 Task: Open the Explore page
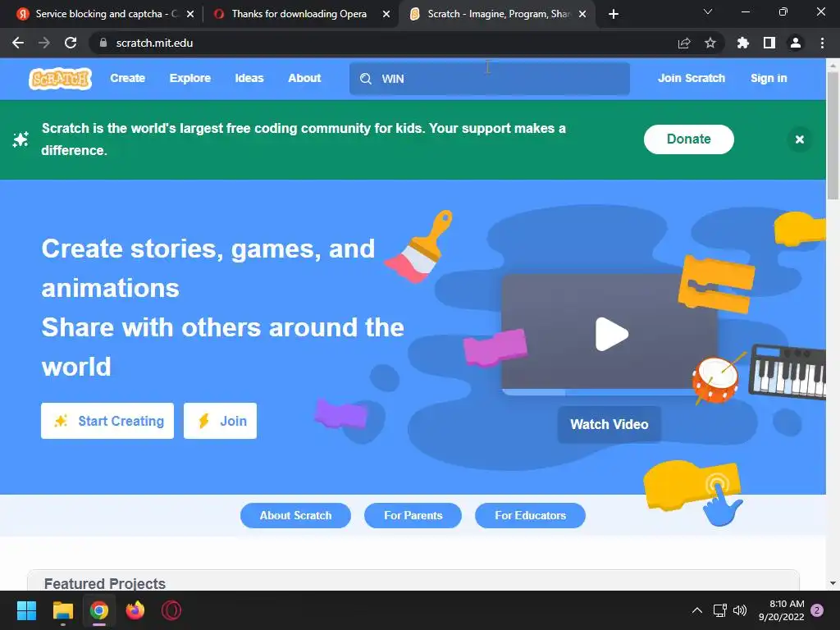coord(190,78)
